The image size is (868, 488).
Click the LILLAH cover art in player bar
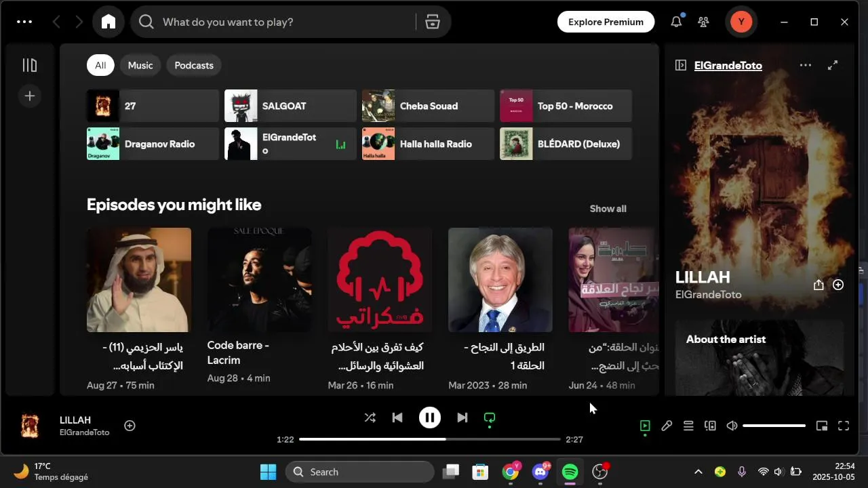(30, 426)
